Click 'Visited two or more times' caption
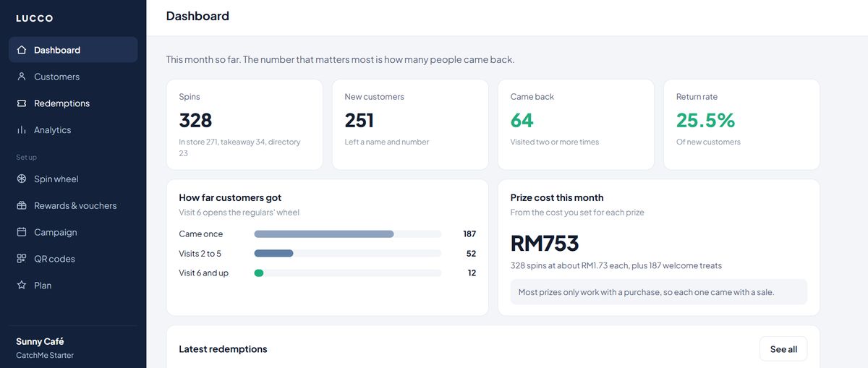Screen dimensions: 868x368 tap(555, 142)
